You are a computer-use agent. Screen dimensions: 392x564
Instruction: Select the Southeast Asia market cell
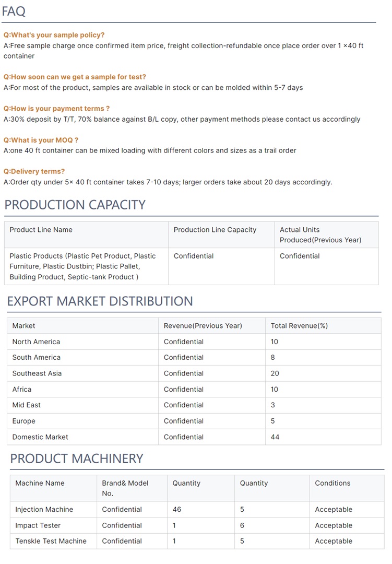[37, 373]
